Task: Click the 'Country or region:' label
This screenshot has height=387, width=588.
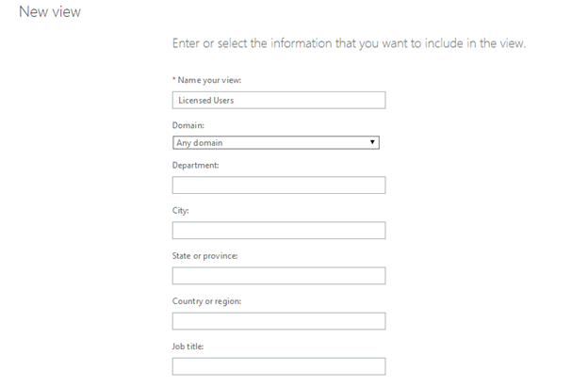Action: click(x=207, y=301)
